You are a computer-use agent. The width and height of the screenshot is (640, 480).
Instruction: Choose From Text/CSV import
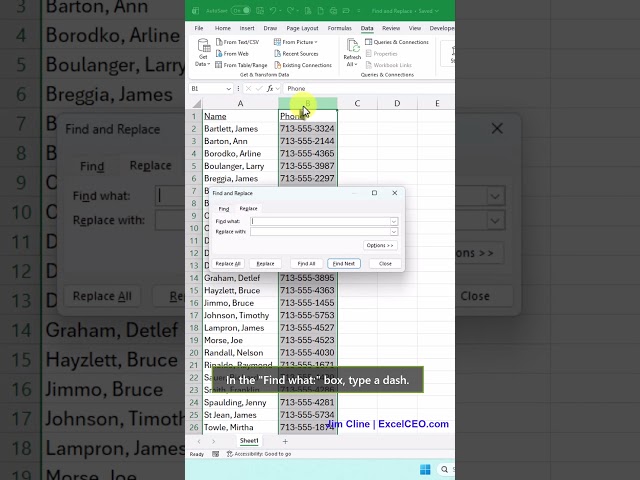click(x=238, y=42)
